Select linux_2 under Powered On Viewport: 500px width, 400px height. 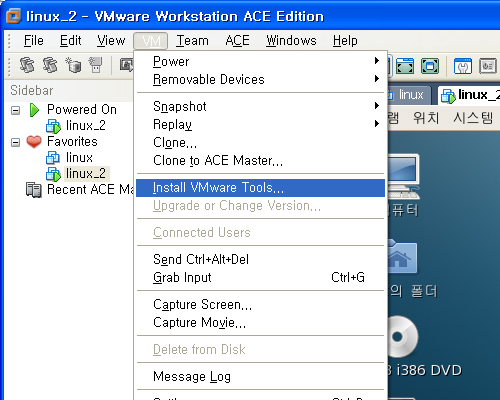click(86, 126)
